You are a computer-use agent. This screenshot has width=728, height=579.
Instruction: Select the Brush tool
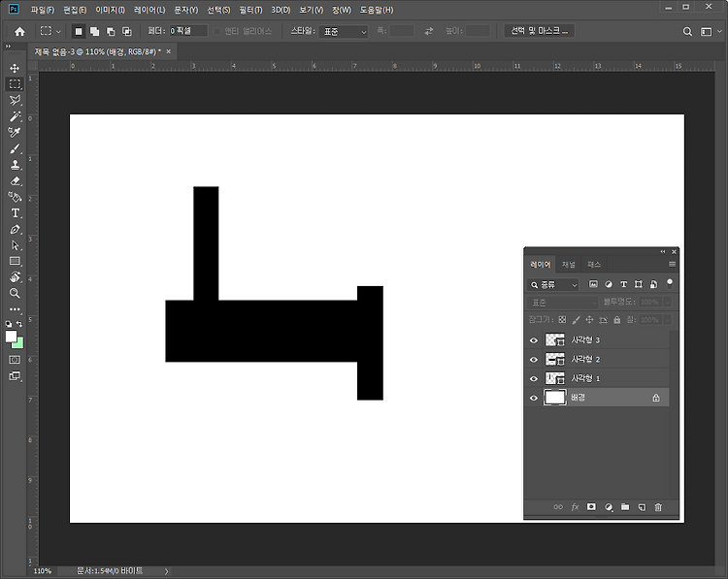15,148
